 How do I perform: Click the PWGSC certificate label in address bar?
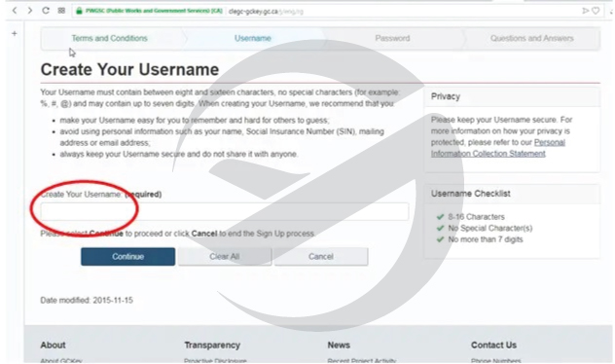(154, 11)
